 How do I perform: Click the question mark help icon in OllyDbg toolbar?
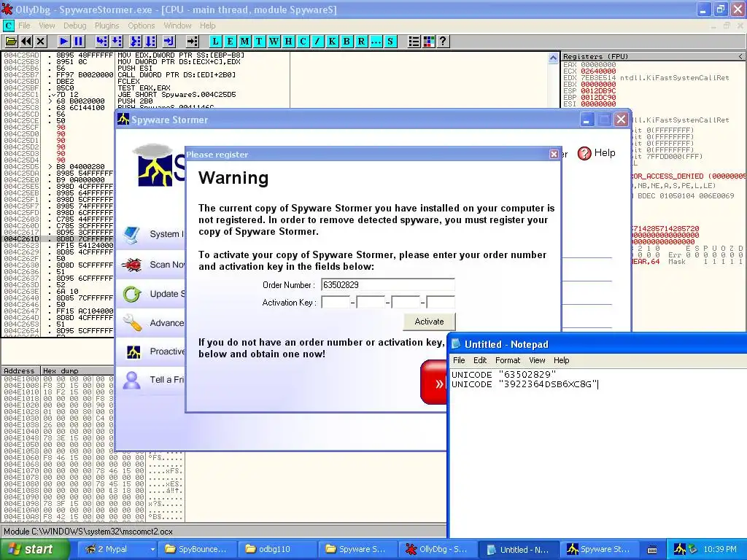(x=443, y=42)
